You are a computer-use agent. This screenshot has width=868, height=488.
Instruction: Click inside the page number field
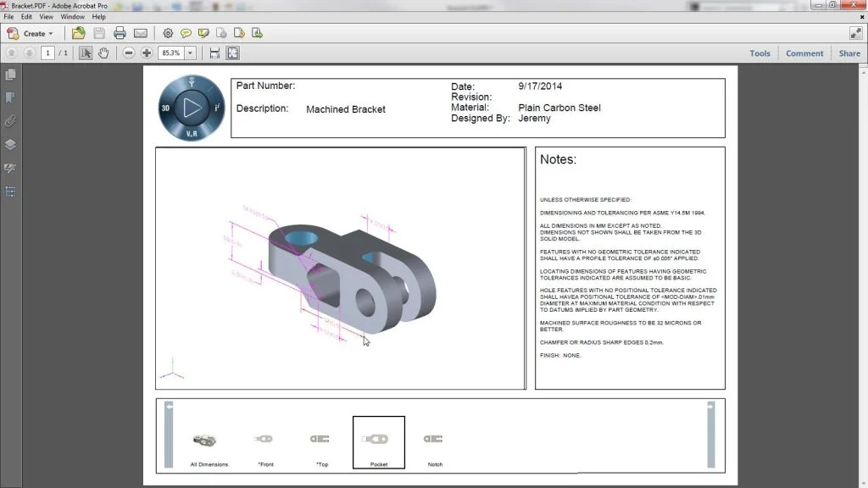(49, 52)
